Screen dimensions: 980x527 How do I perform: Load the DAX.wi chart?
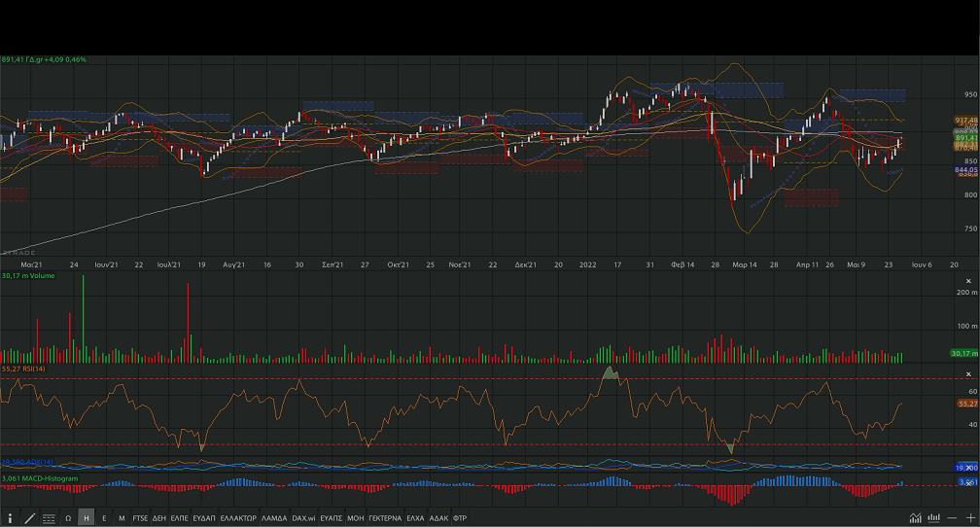[x=303, y=518]
